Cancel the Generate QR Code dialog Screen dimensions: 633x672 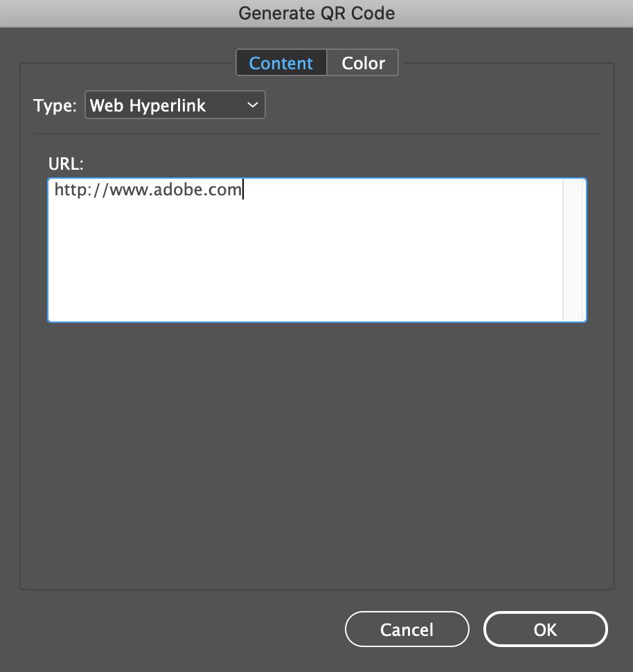[x=407, y=629]
